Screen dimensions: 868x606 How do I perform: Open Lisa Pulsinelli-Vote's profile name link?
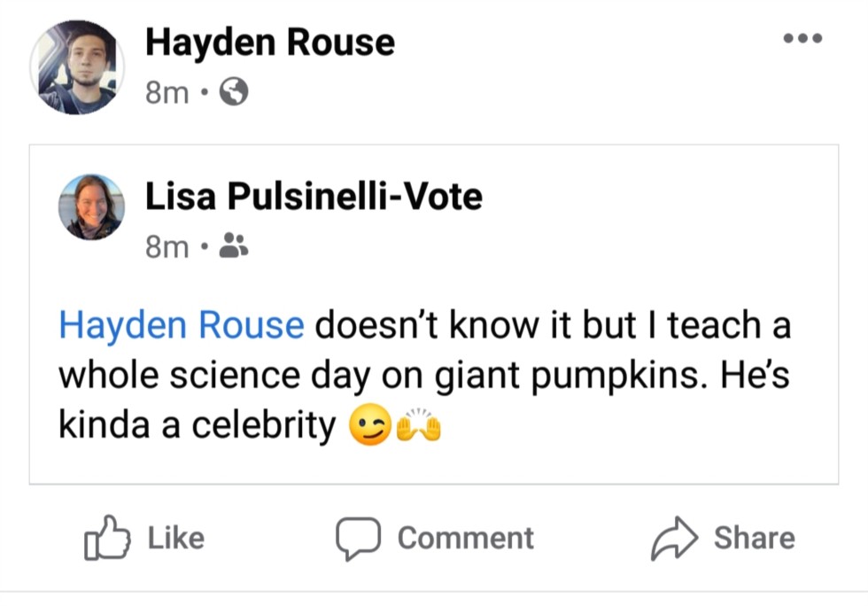[314, 196]
